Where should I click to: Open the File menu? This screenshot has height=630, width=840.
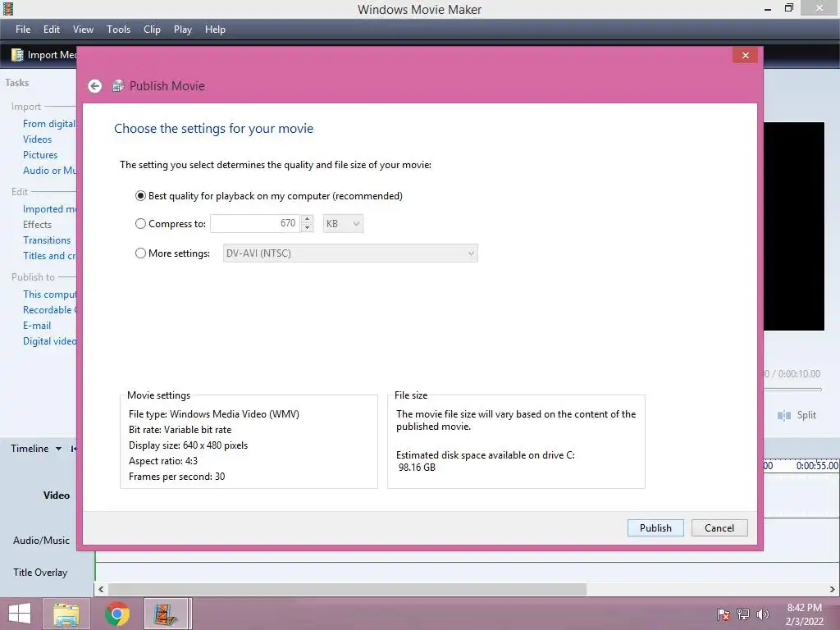[x=23, y=30]
